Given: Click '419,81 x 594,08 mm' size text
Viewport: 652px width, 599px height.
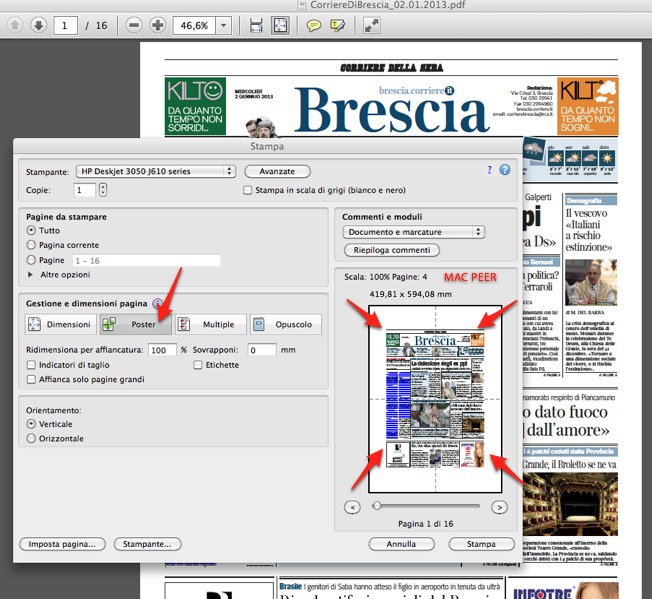Looking at the screenshot, I should (x=410, y=294).
